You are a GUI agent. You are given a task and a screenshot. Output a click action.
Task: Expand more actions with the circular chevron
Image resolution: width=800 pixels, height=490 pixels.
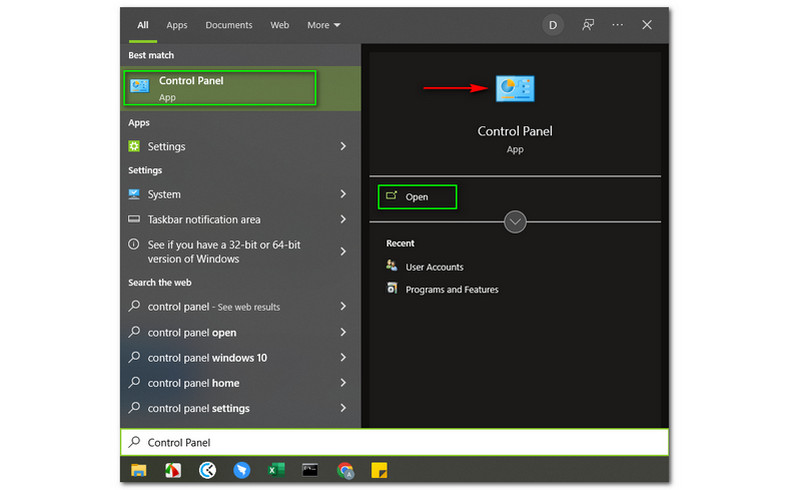515,221
